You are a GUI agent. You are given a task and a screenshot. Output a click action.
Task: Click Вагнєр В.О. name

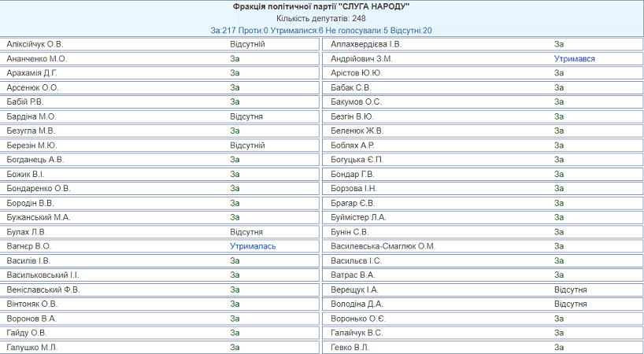[x=29, y=246]
